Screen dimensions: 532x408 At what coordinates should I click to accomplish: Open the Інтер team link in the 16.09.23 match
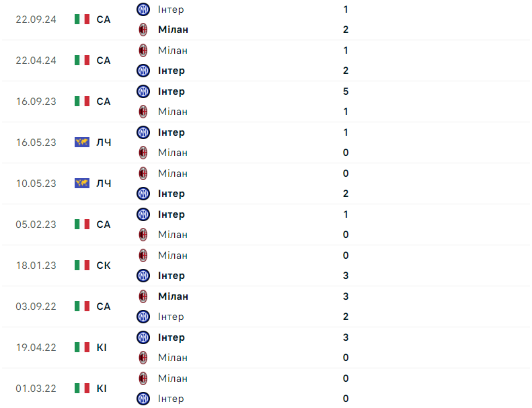(x=171, y=91)
